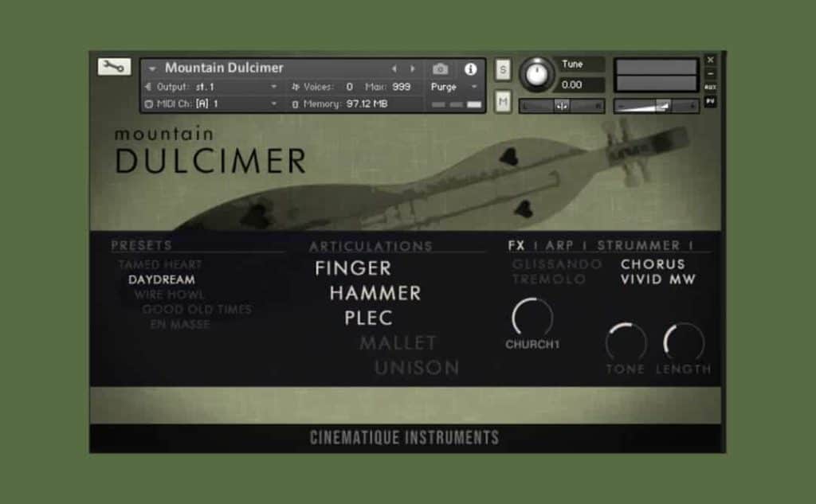Toggle the Mute (M) button

(x=503, y=101)
